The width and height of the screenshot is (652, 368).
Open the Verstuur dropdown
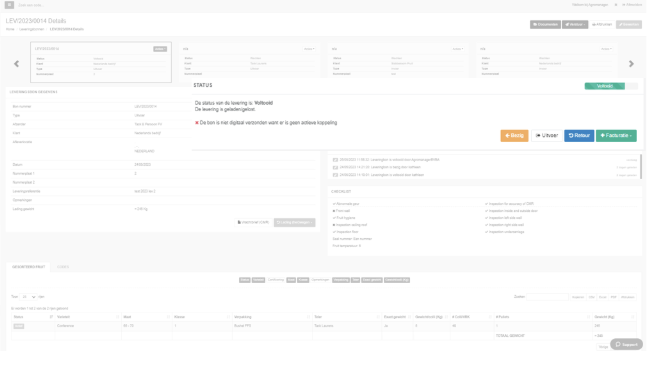[x=575, y=25]
